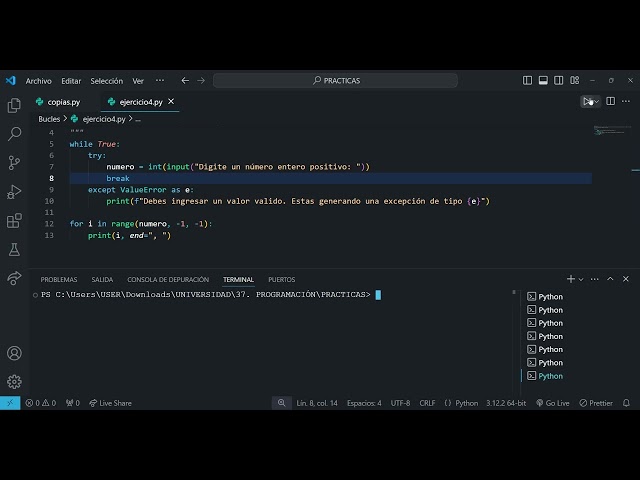The width and height of the screenshot is (640, 480).
Task: Open the Search view in activity bar
Action: [14, 134]
